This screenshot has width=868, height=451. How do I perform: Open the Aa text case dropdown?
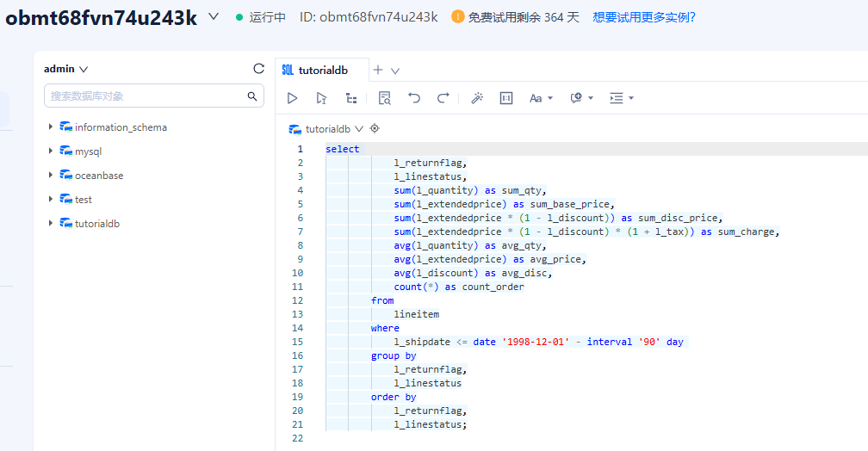tap(541, 98)
